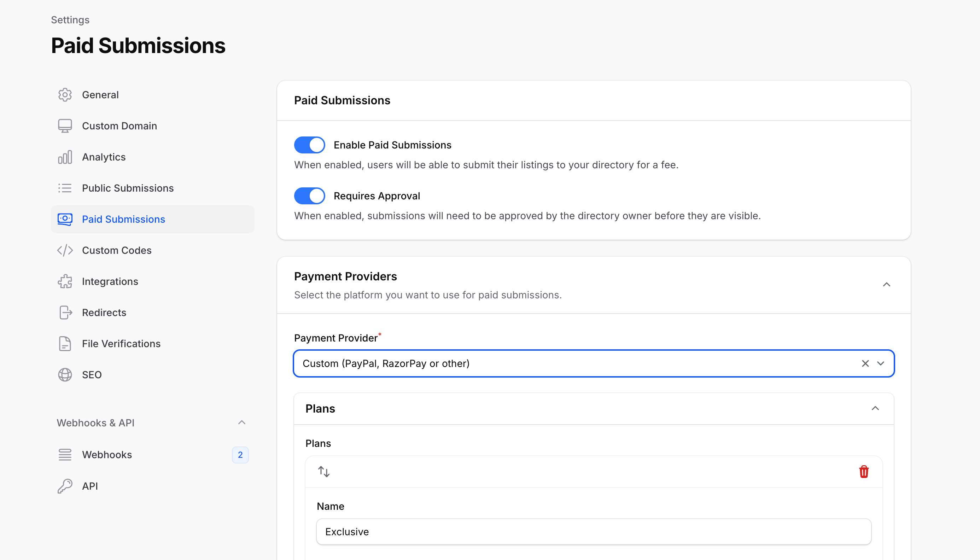
Task: Click the Integrations puzzle piece icon
Action: 65,281
